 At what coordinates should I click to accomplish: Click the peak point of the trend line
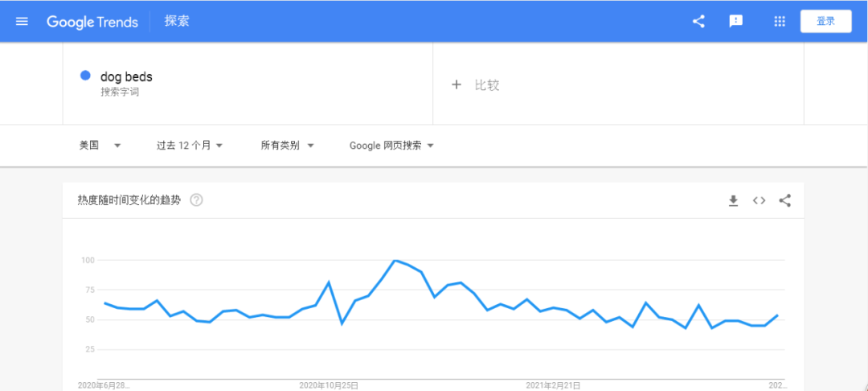[395, 261]
